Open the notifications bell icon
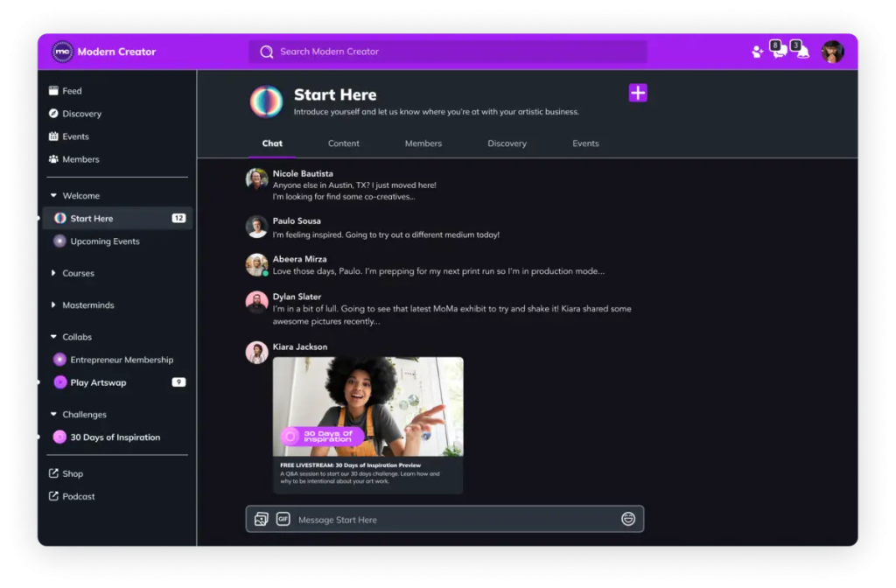 tap(802, 52)
